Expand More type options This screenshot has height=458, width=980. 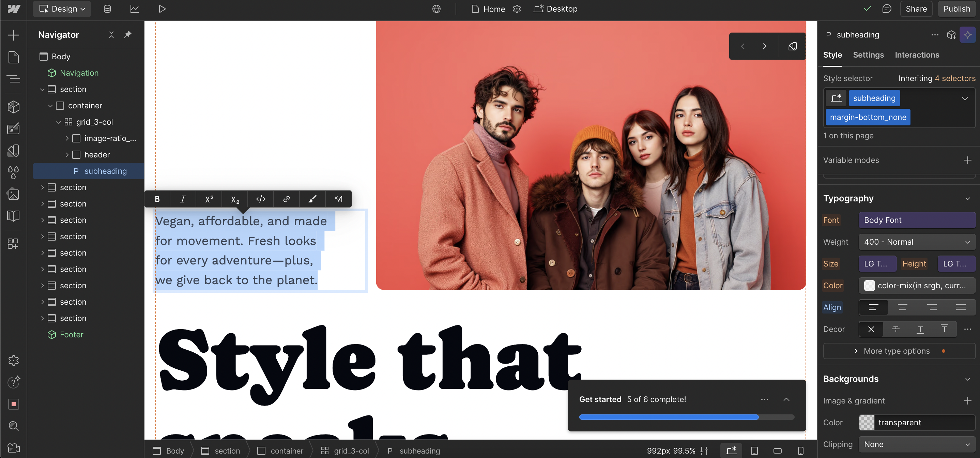tap(896, 351)
